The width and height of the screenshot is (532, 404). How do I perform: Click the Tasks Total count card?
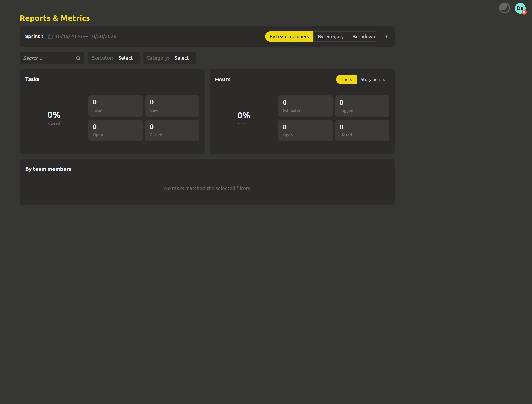(115, 106)
